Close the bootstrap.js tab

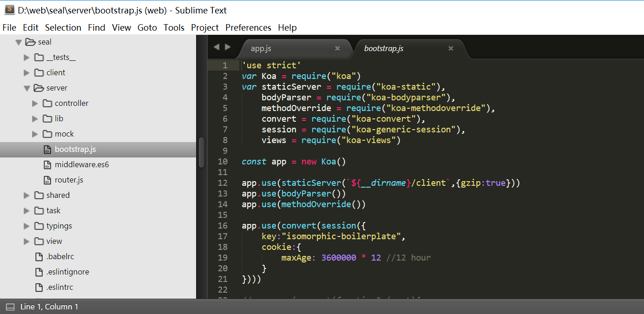point(450,48)
